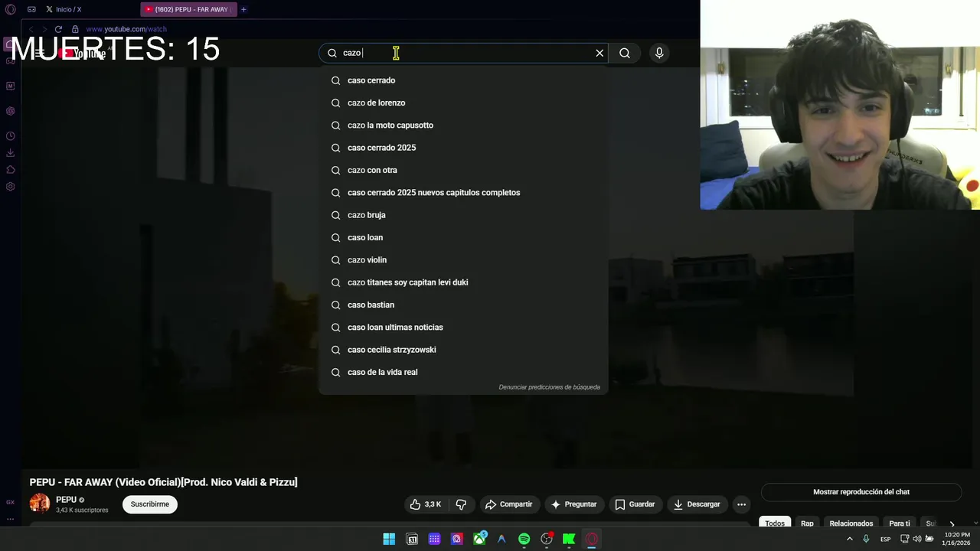Choose suggestion 'caso cerrado 2025'
Image resolution: width=980 pixels, height=551 pixels.
pos(463,148)
